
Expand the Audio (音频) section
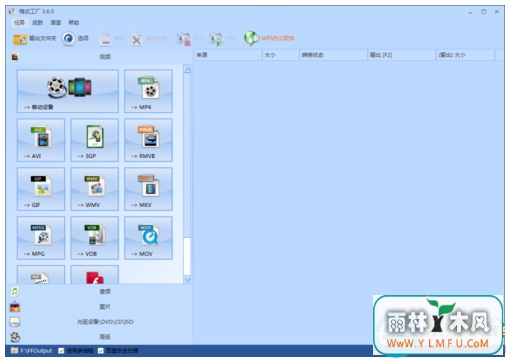click(x=99, y=292)
